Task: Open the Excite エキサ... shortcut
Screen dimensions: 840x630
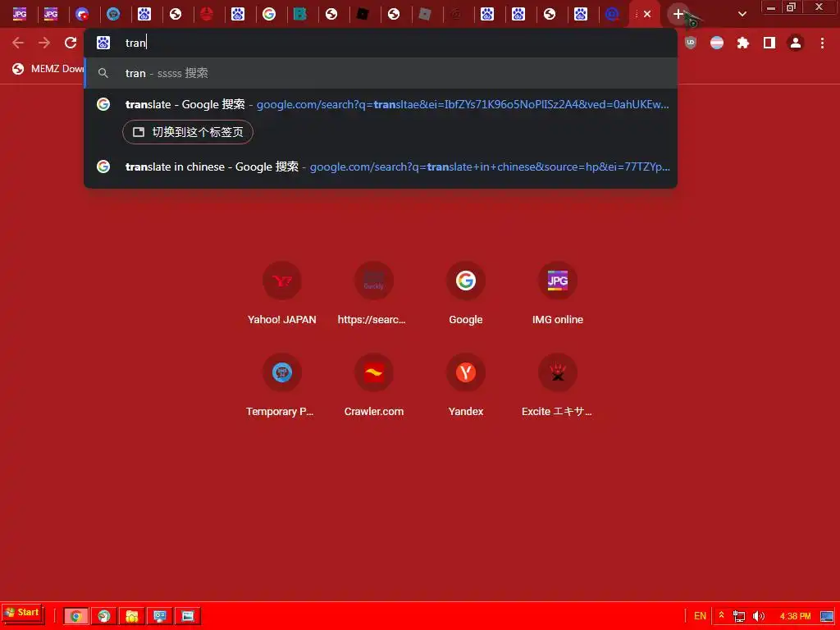Action: (558, 386)
